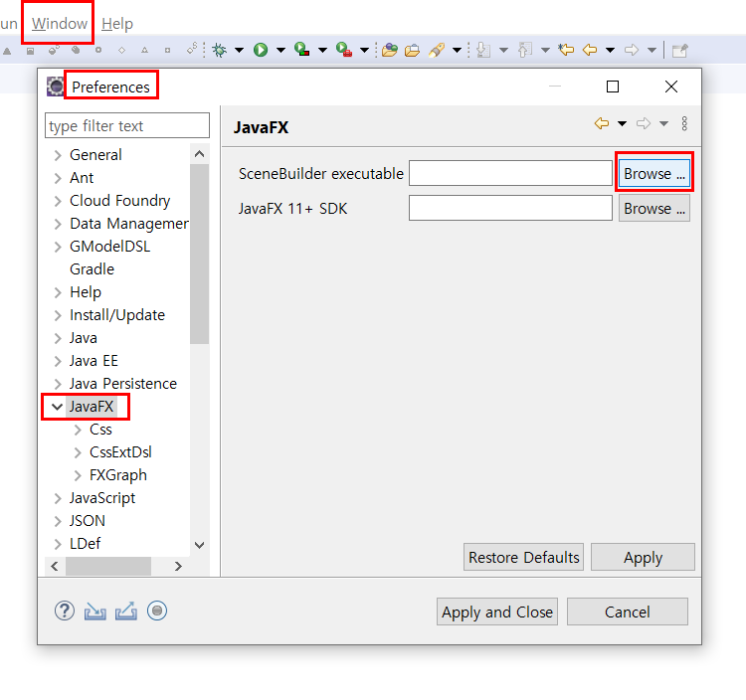This screenshot has height=700, width=746.
Task: Click the Oomph preference recorder icon
Action: [x=157, y=611]
